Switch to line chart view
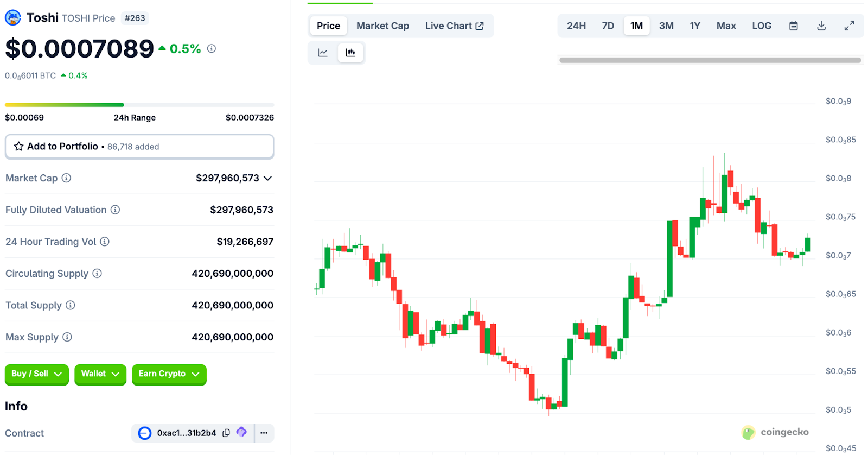This screenshot has width=868, height=455. (323, 53)
